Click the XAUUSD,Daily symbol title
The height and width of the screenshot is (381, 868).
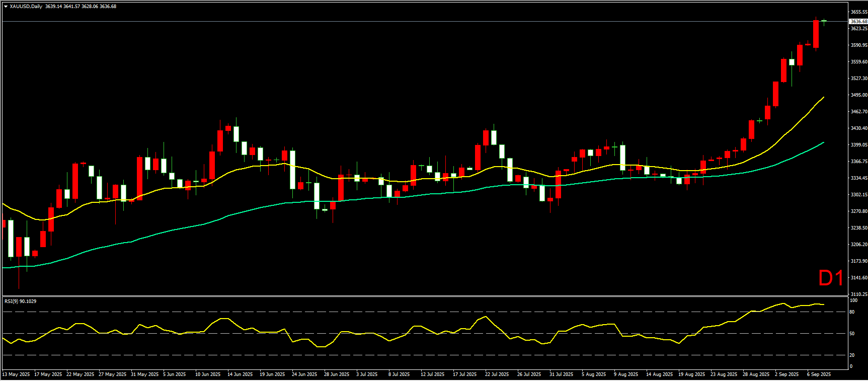pyautogui.click(x=26, y=7)
